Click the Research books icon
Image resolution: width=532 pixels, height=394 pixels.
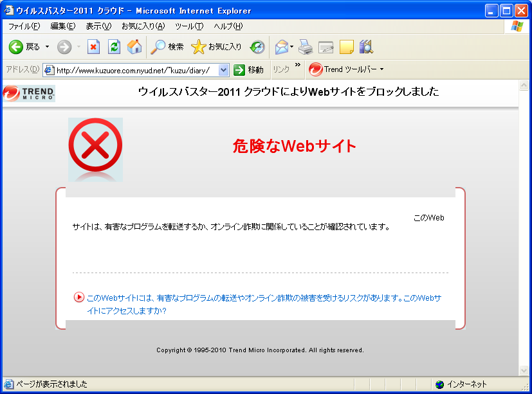[367, 47]
